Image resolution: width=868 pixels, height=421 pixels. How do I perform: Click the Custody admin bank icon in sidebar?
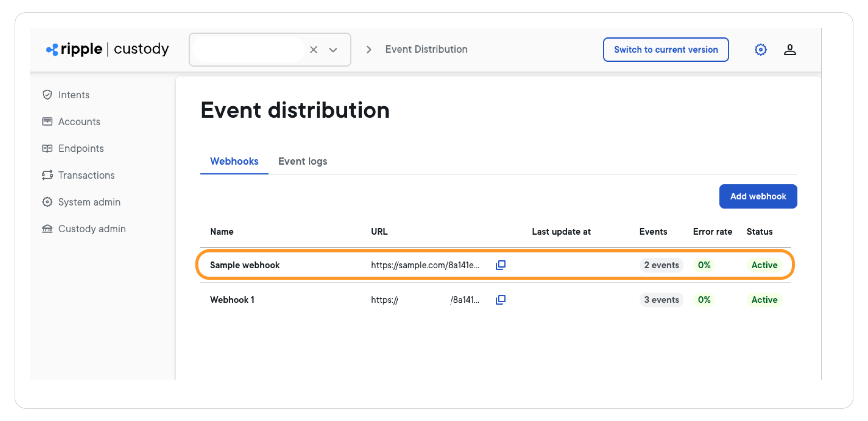47,229
